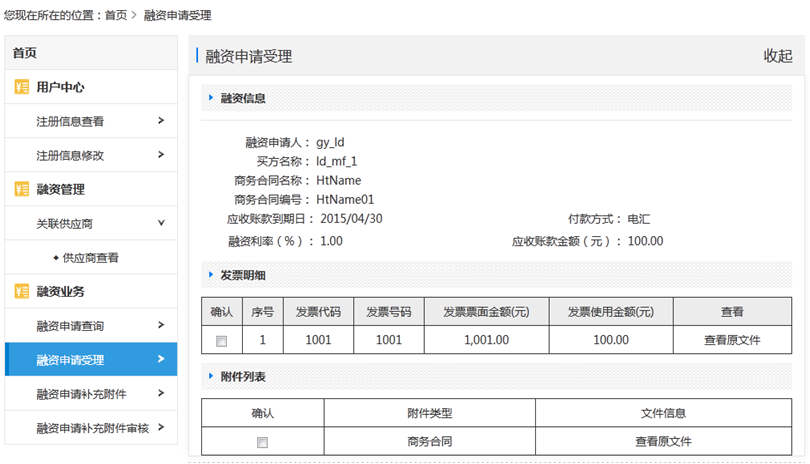Screen dimensions: 810x464
Task: Collapse the 融资信息 section triangle
Action: click(210, 98)
